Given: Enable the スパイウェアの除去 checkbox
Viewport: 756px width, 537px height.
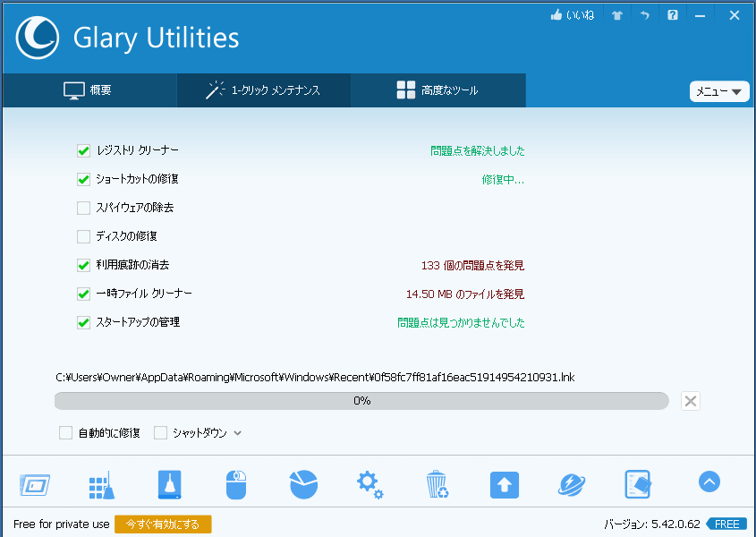Looking at the screenshot, I should click(83, 208).
